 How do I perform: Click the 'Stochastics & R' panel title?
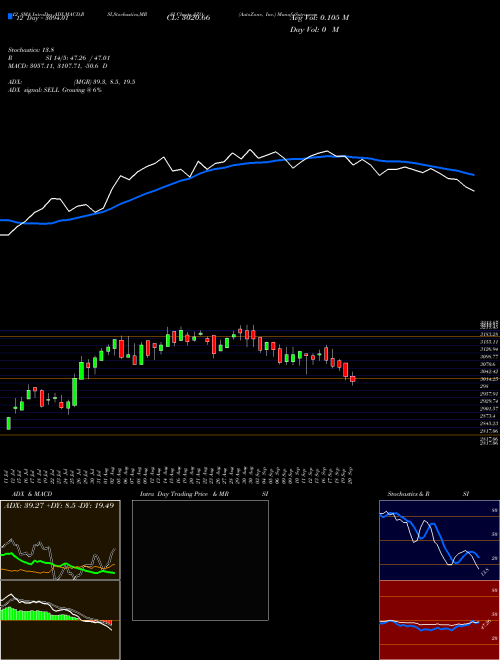408,494
